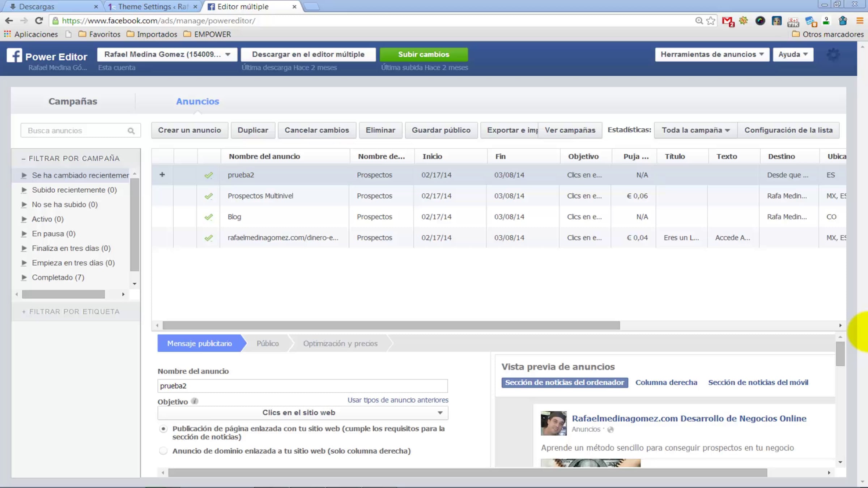Screen dimensions: 868x488
Task: Click Usar tipos de anuncio anteriores link
Action: (398, 400)
